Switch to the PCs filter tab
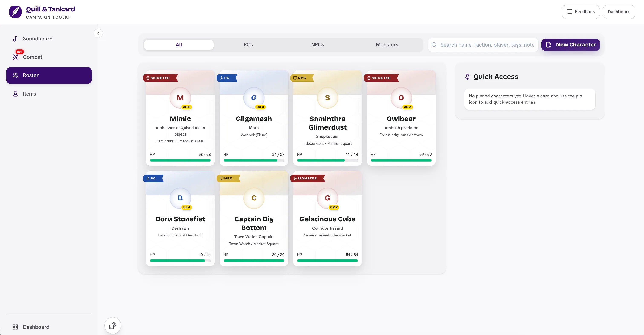Image resolution: width=644 pixels, height=335 pixels. (248, 45)
